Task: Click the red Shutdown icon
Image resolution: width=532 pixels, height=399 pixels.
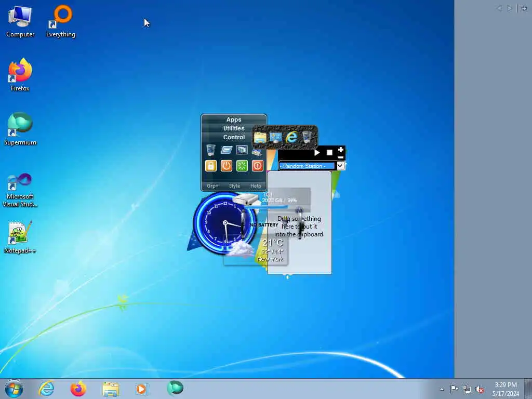Action: (x=258, y=166)
